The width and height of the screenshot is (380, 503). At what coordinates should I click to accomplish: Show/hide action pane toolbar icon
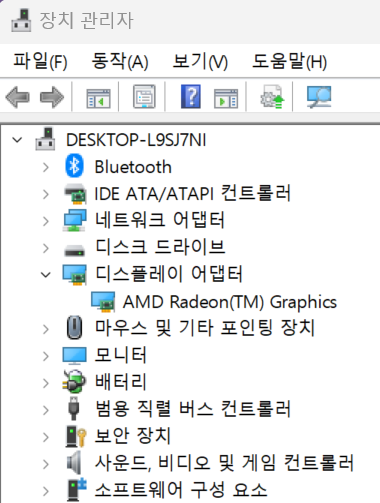(x=226, y=98)
